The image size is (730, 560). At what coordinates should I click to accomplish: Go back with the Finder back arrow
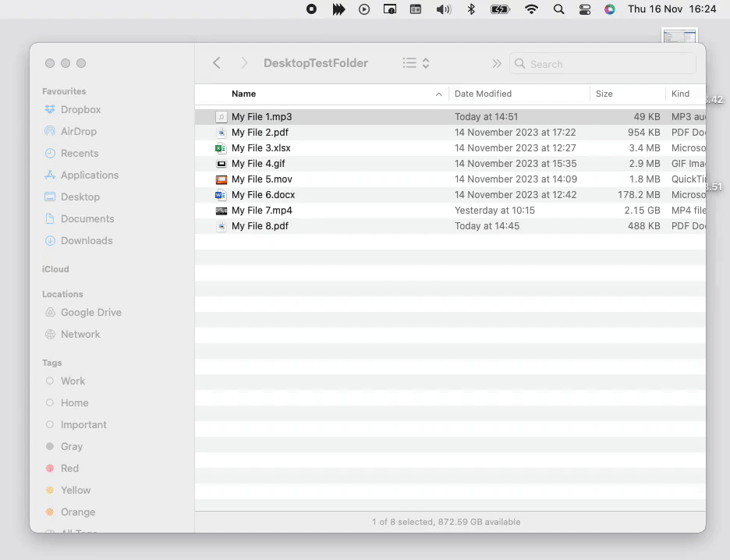click(x=217, y=63)
